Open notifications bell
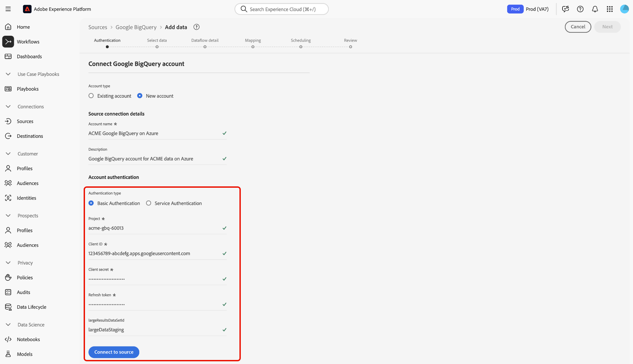 (595, 9)
